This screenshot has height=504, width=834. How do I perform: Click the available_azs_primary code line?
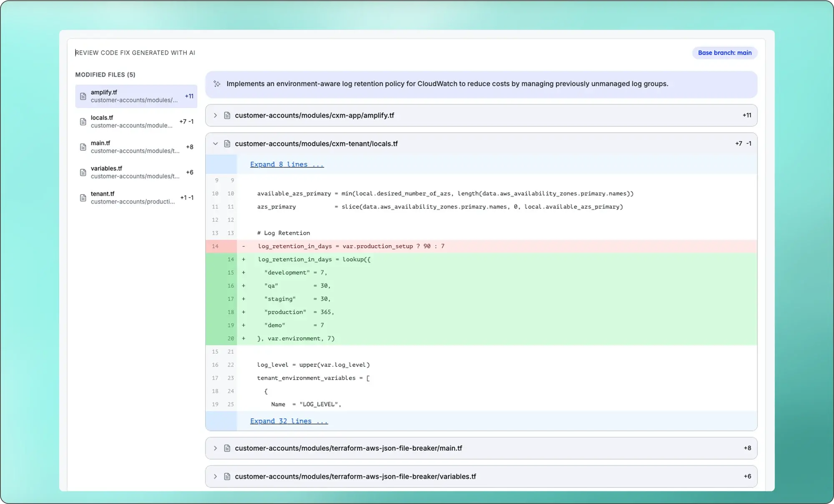pos(481,194)
